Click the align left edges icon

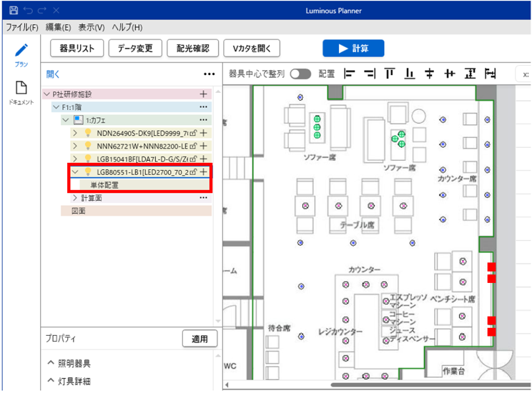pos(350,74)
